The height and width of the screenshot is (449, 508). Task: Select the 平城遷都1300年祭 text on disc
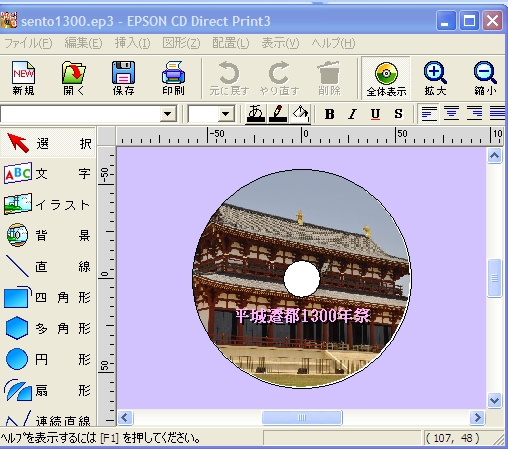click(303, 316)
